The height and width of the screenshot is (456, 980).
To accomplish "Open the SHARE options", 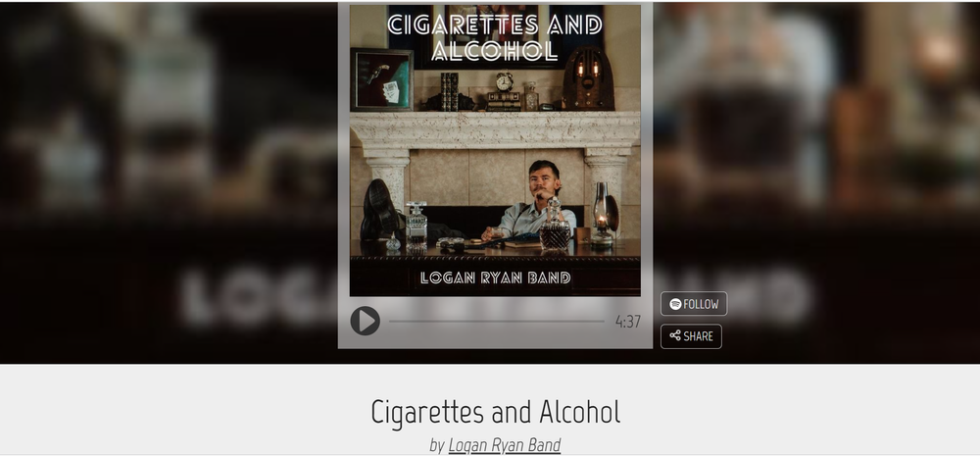I will [691, 336].
